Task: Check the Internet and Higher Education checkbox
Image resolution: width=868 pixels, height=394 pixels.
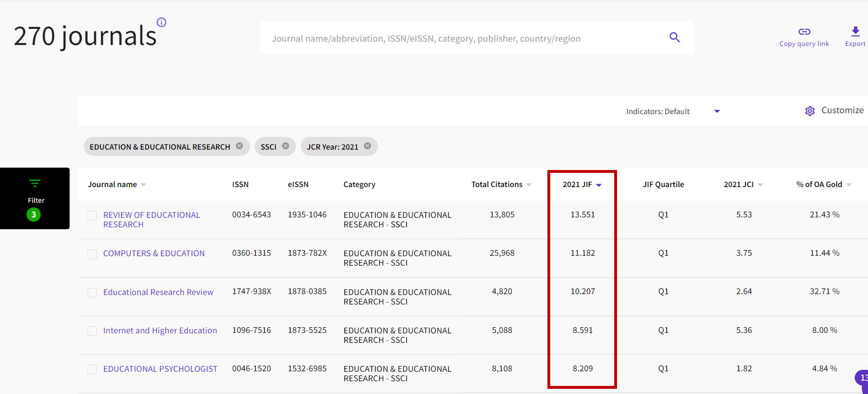Action: (92, 331)
